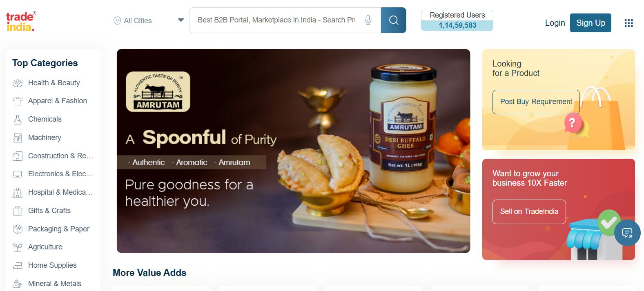The height and width of the screenshot is (291, 644).
Task: Click the Chemicals flask icon
Action: [18, 119]
